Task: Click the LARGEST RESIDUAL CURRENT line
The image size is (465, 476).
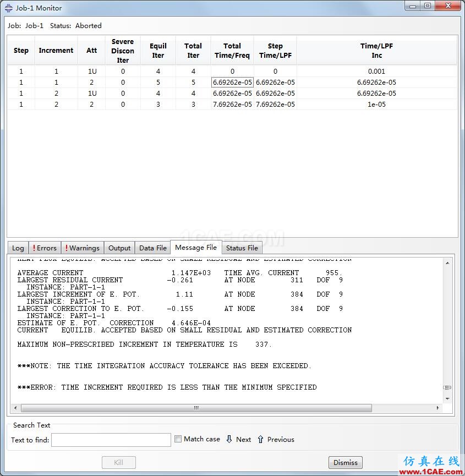Action: point(180,280)
